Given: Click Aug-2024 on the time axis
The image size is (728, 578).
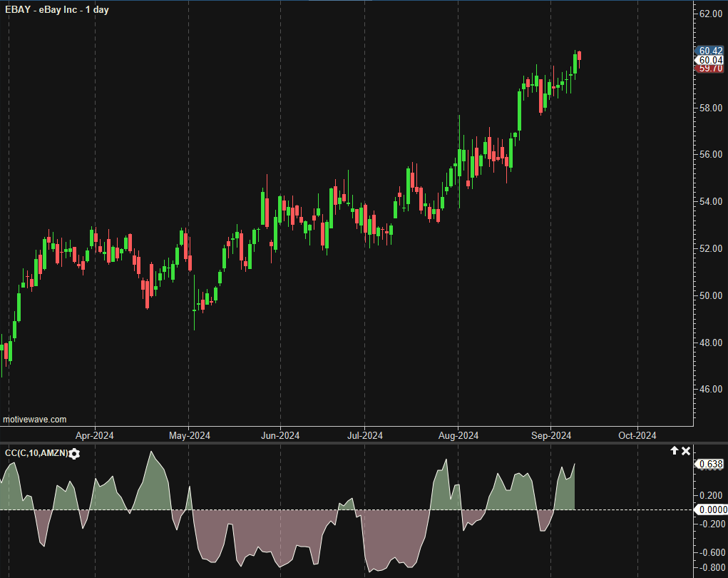Looking at the screenshot, I should pos(458,435).
